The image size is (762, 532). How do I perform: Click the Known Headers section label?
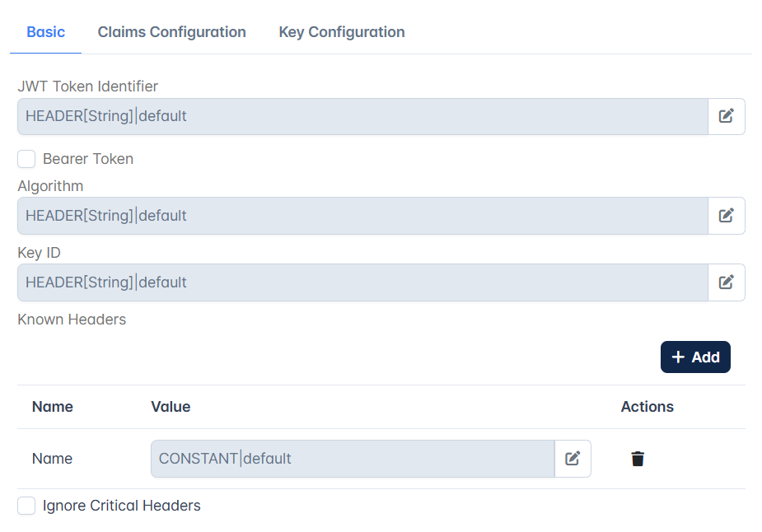tap(72, 320)
